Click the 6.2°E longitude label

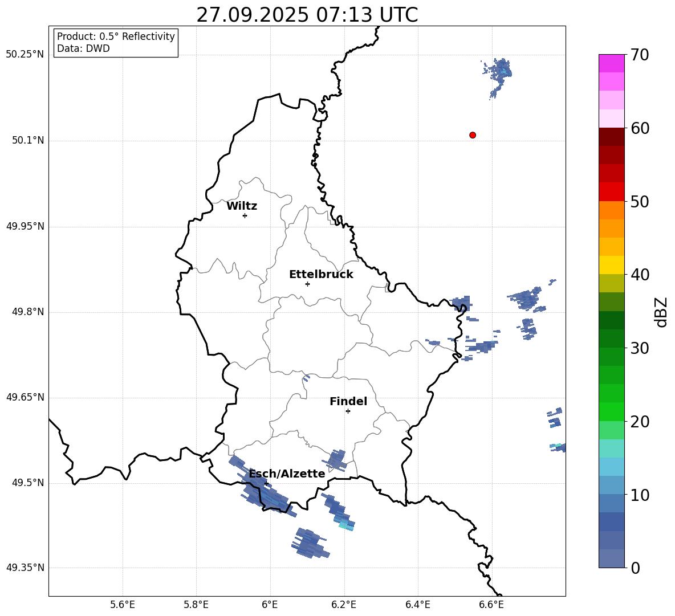click(344, 605)
